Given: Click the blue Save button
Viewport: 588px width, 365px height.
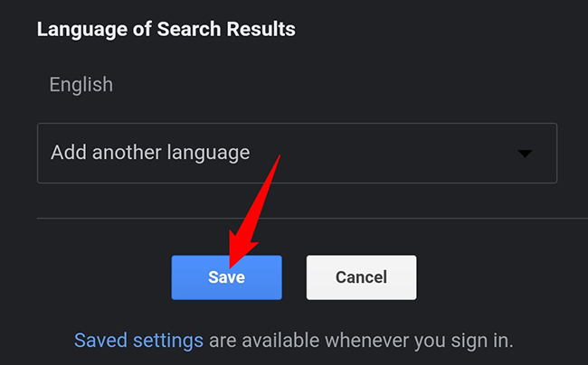Looking at the screenshot, I should (x=226, y=277).
